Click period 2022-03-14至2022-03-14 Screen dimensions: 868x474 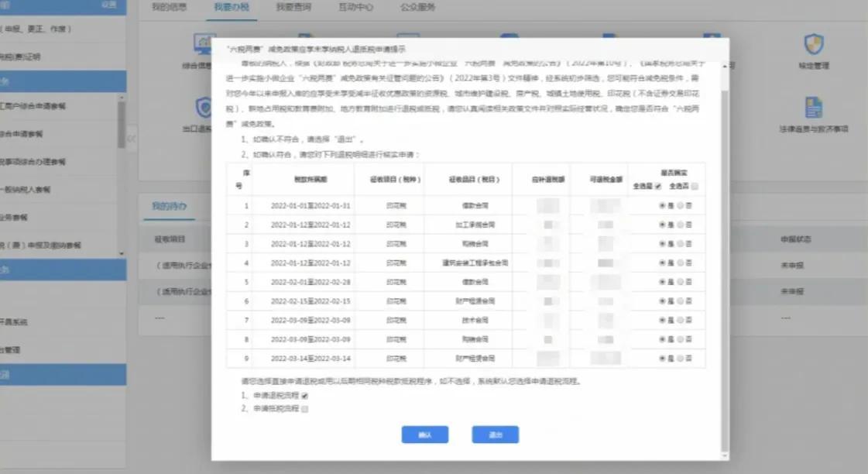[x=310, y=359]
